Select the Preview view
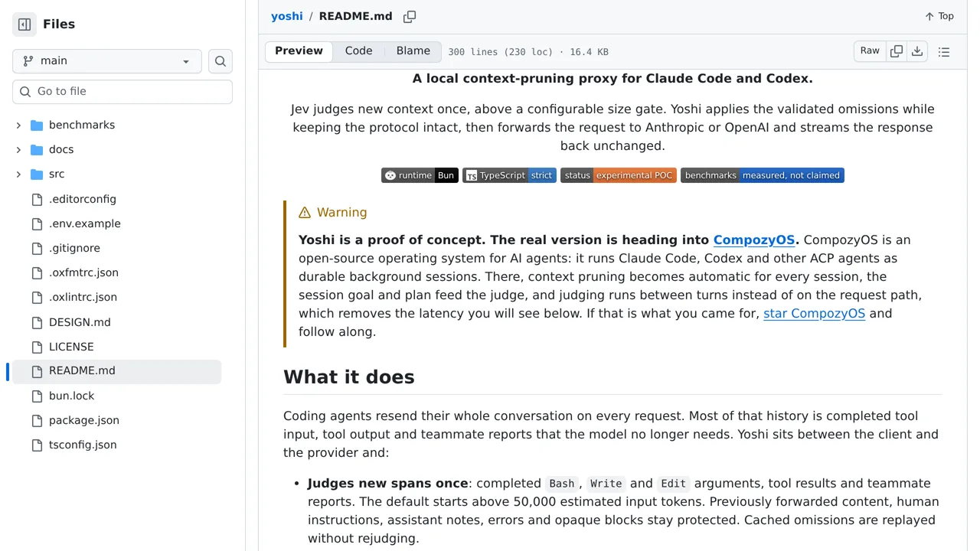 pyautogui.click(x=299, y=51)
